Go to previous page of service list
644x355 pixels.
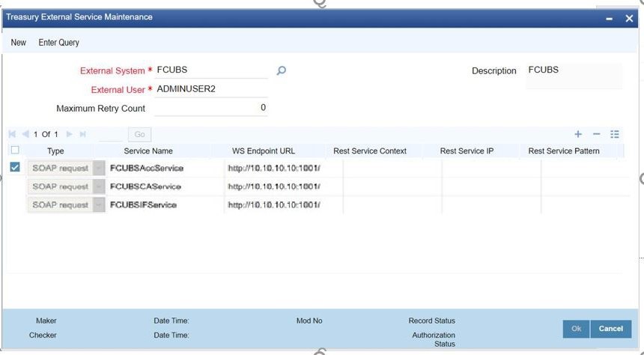coord(25,134)
